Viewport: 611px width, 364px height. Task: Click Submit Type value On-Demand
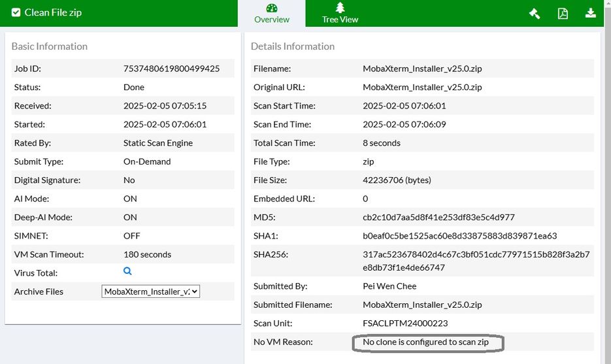click(x=147, y=161)
